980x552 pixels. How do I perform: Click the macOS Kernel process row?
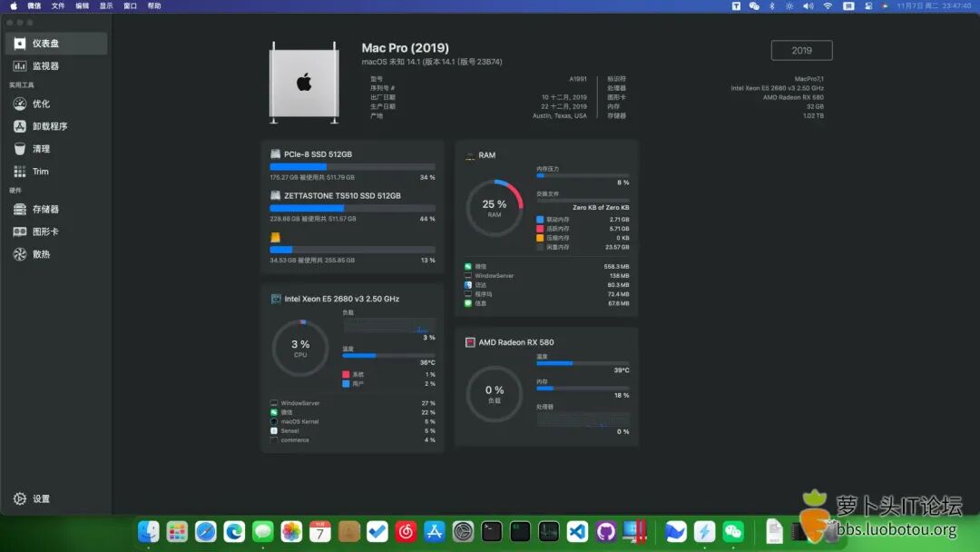click(352, 422)
